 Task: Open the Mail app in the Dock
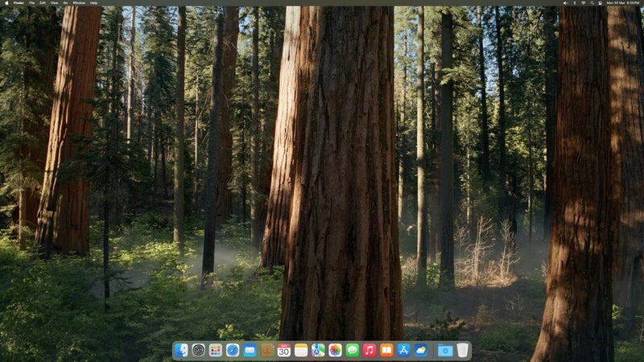250,350
